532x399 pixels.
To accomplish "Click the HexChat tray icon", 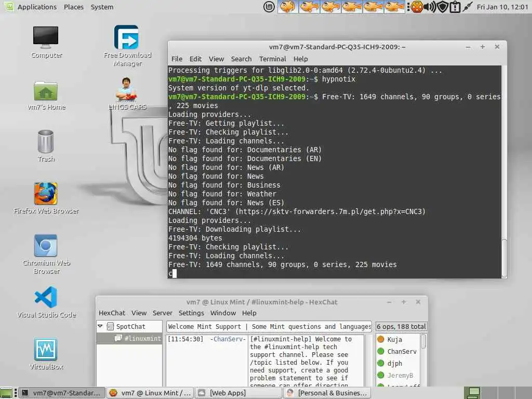I will [x=417, y=7].
